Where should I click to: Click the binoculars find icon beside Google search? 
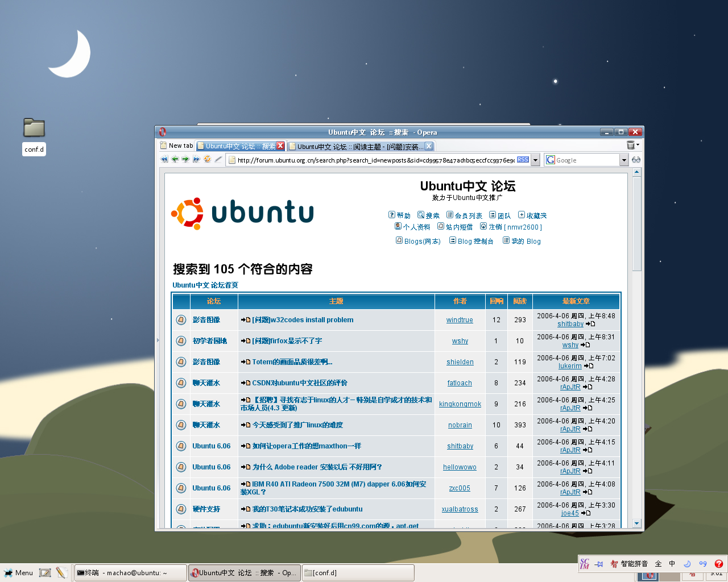point(636,160)
